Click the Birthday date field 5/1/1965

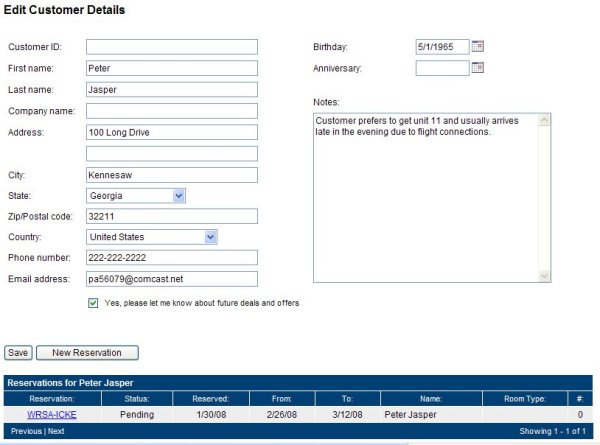click(442, 47)
